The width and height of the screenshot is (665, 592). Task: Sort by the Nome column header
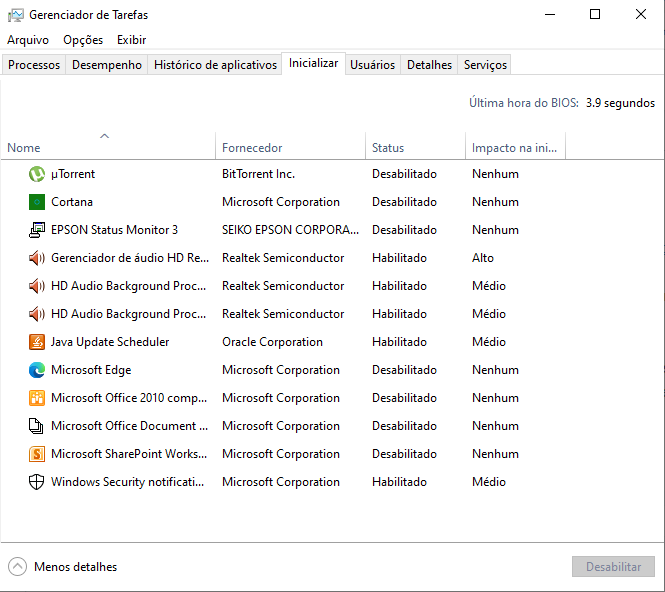(108, 145)
